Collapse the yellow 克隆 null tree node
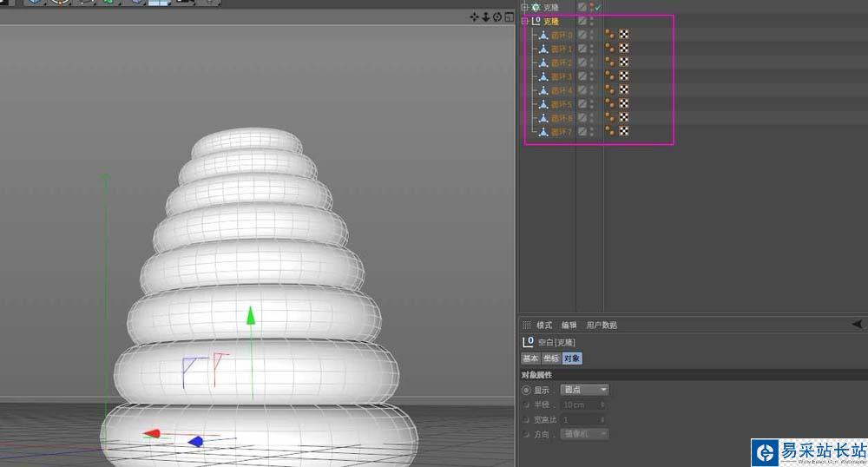 [x=525, y=21]
